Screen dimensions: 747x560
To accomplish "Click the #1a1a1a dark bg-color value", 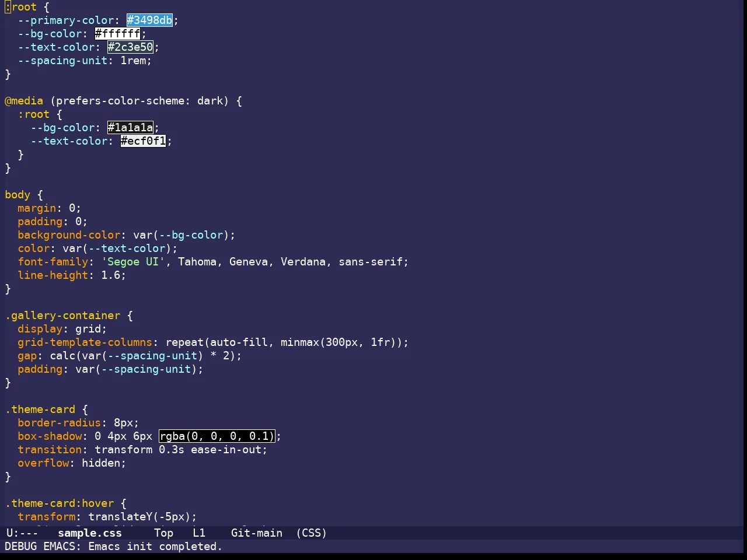I will click(x=130, y=128).
